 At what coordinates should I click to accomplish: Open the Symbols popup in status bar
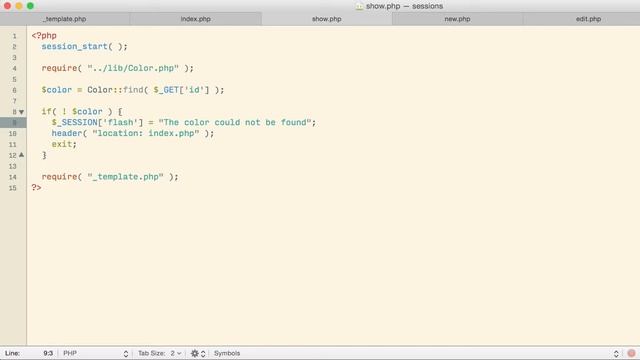pos(227,353)
